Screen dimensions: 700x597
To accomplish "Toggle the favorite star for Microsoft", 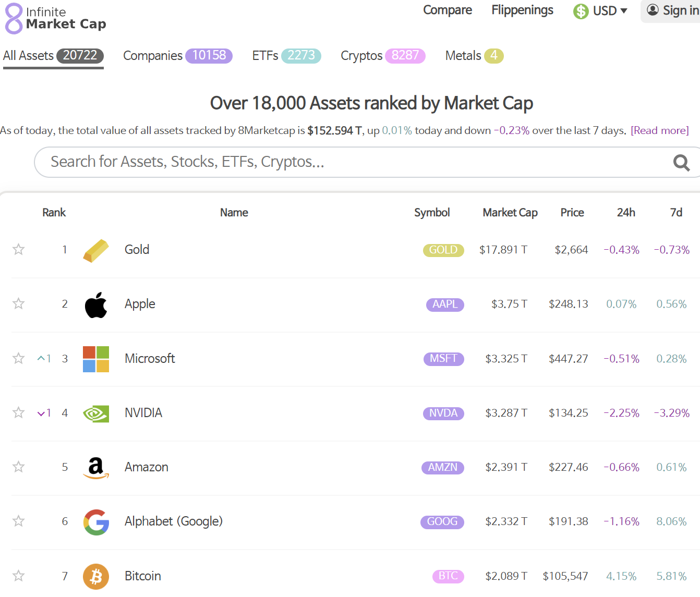I will coord(18,359).
